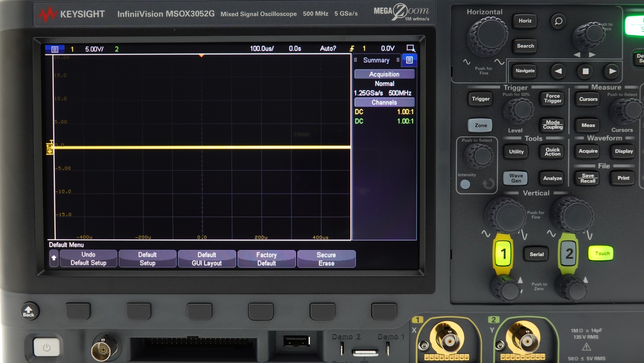Click the Mode Coupling key

pos(553,125)
